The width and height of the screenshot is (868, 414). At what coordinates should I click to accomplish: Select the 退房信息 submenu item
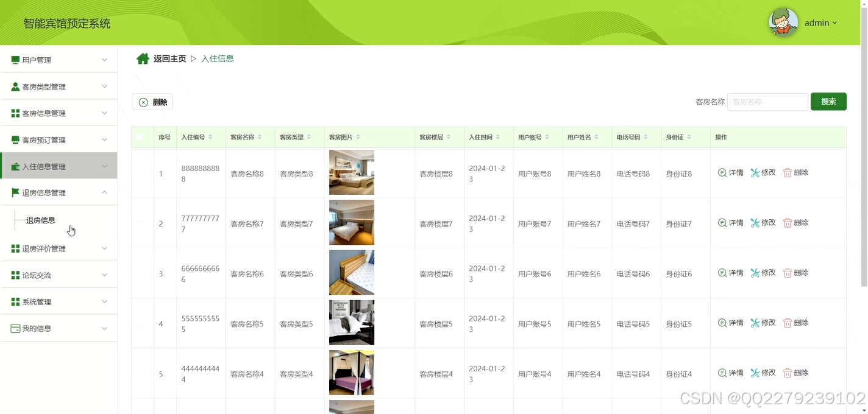coord(40,220)
